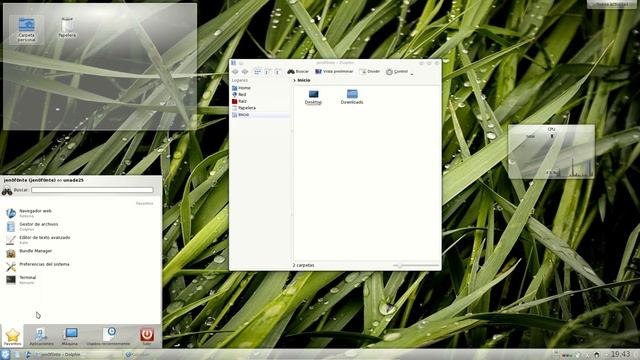
Task: Click the clock showing 19:43
Action: (x=620, y=354)
